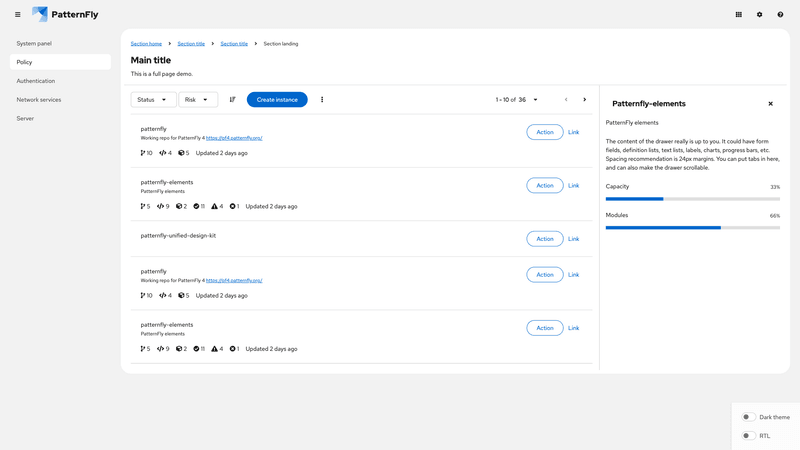Click the Main title heading
Viewport: 800px width, 450px height.
point(151,60)
